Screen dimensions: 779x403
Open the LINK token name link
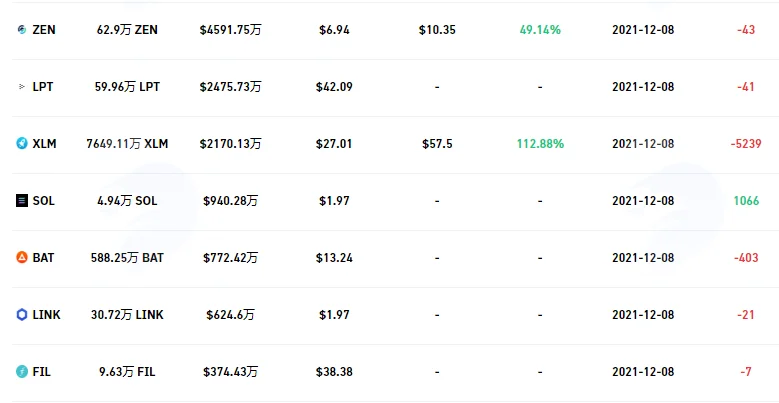(46, 315)
